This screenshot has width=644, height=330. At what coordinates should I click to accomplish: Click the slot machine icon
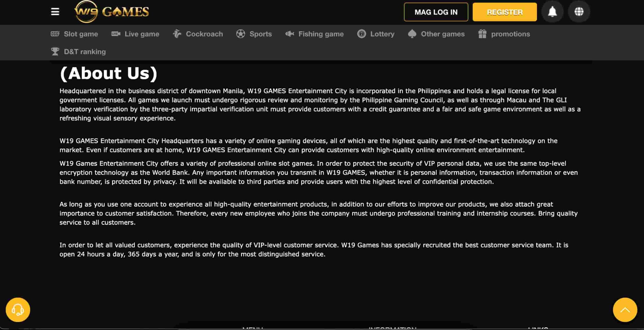pyautogui.click(x=55, y=34)
